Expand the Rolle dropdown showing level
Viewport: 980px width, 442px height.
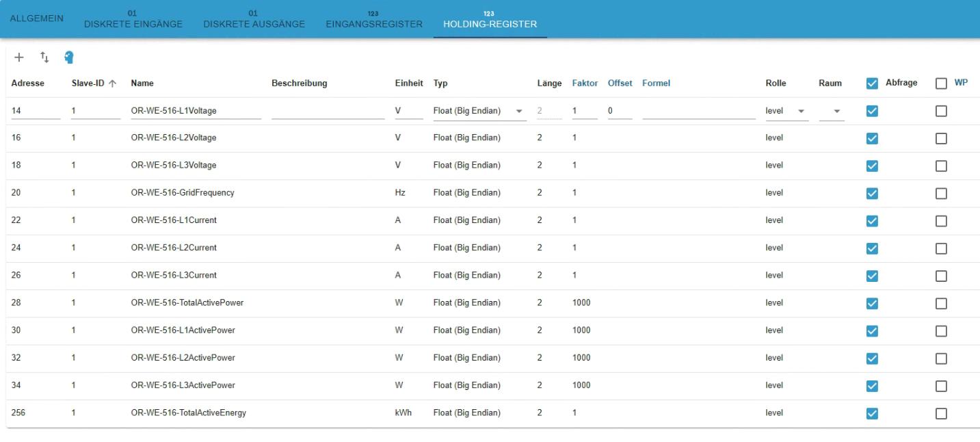pyautogui.click(x=801, y=111)
